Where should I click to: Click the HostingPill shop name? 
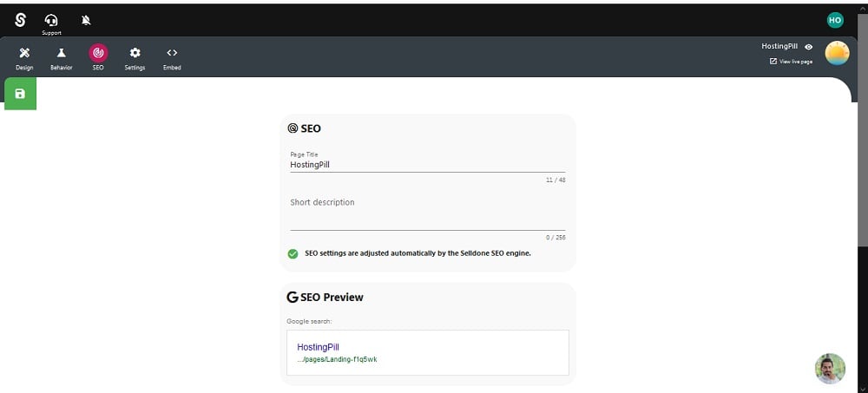tap(779, 47)
